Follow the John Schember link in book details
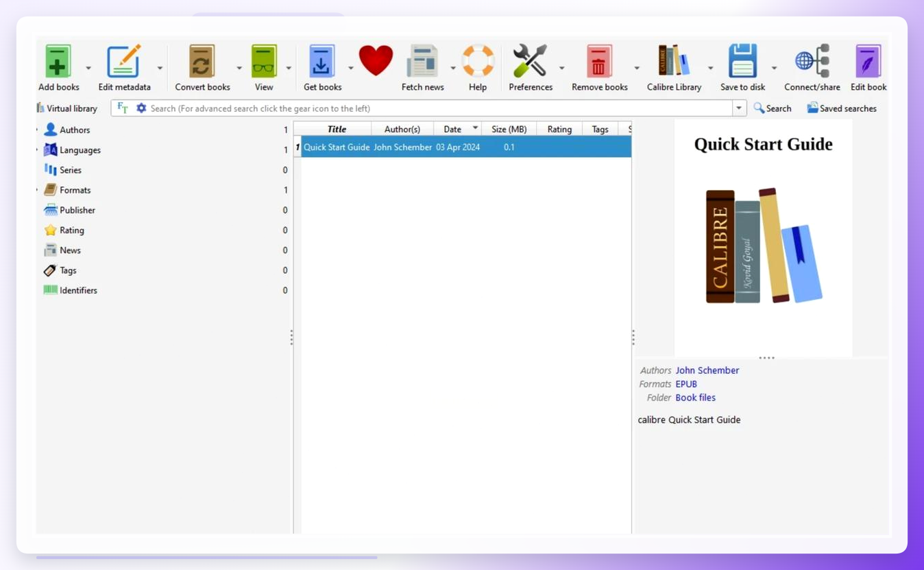 pyautogui.click(x=707, y=370)
